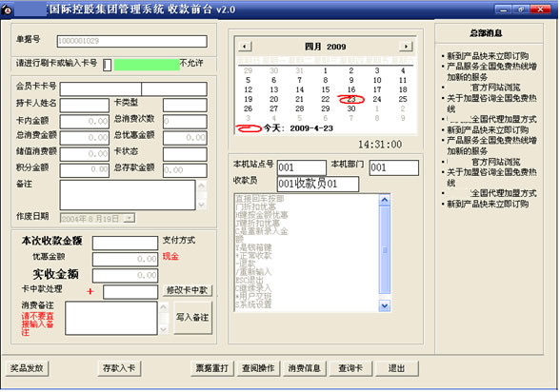Image resolution: width=560 pixels, height=392 pixels.
Task: Advance calendar to next month
Action: tap(406, 47)
